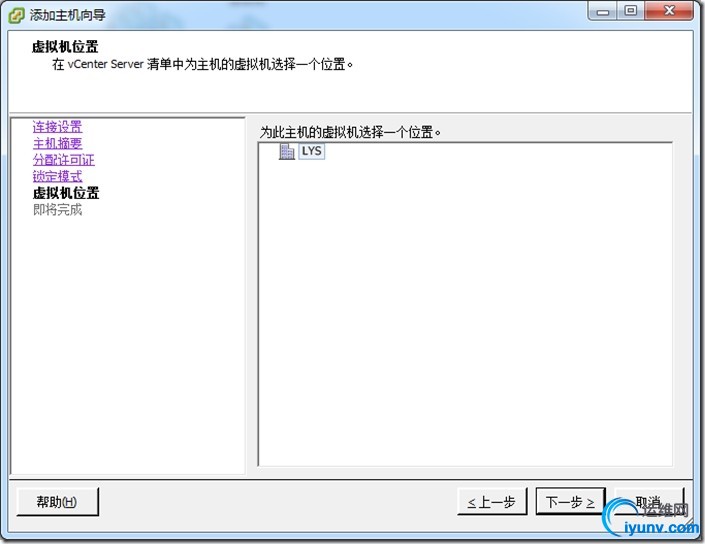Close the 添加主机向导 window

coord(669,11)
